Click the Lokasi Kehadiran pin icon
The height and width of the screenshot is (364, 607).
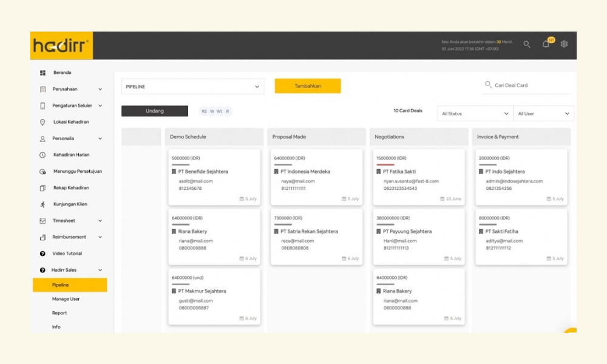point(42,122)
